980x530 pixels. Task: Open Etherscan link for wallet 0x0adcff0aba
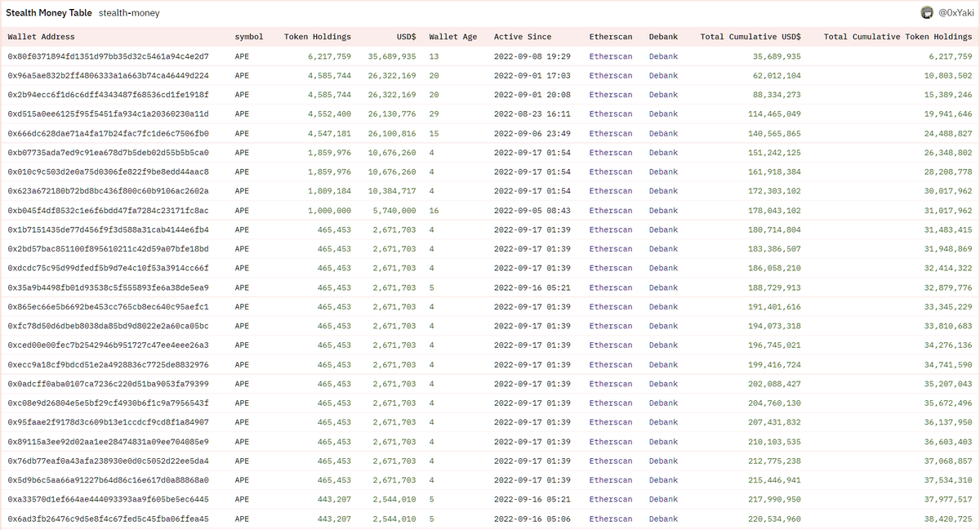[x=611, y=384]
